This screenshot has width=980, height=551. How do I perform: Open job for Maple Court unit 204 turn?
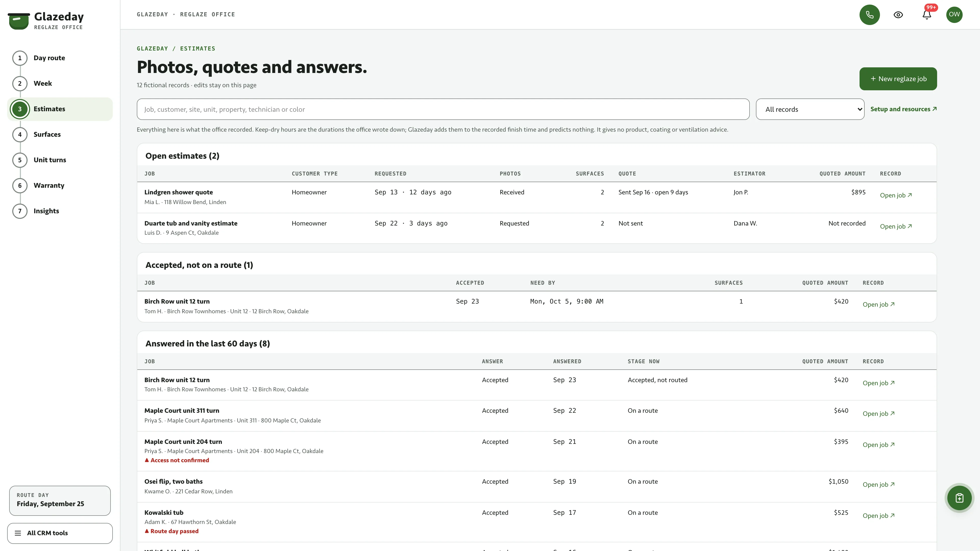(878, 445)
